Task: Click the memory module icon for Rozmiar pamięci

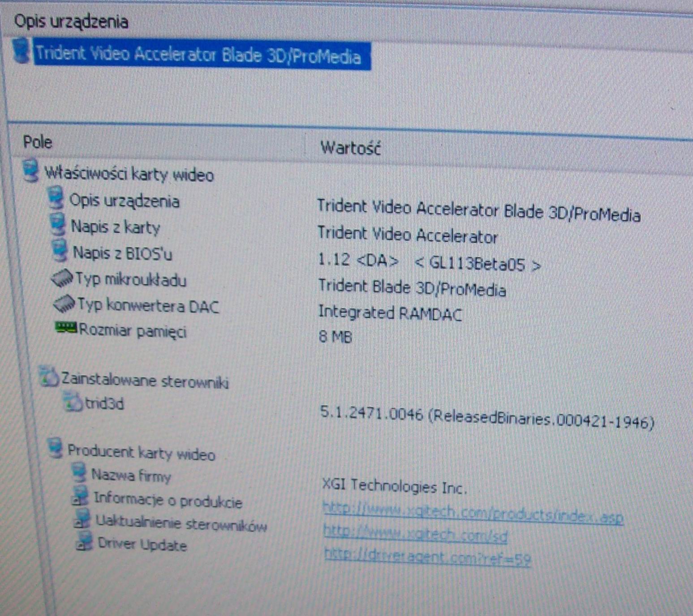Action: click(66, 327)
